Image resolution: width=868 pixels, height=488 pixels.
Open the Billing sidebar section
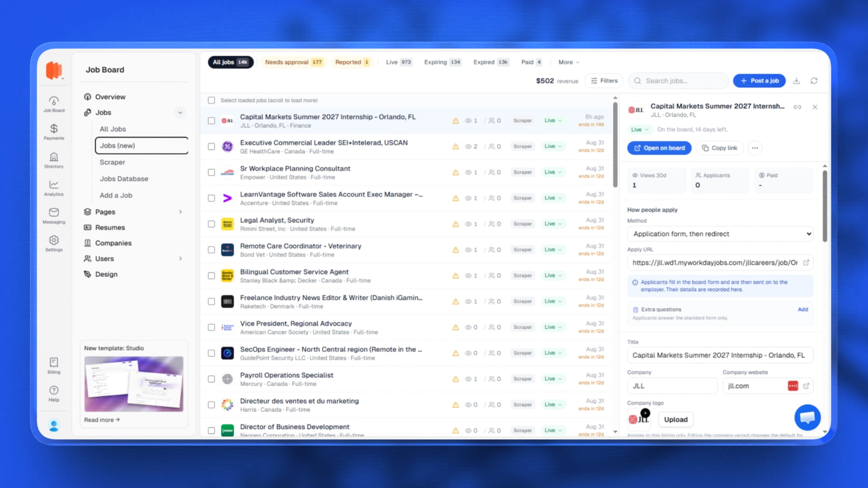pyautogui.click(x=54, y=366)
